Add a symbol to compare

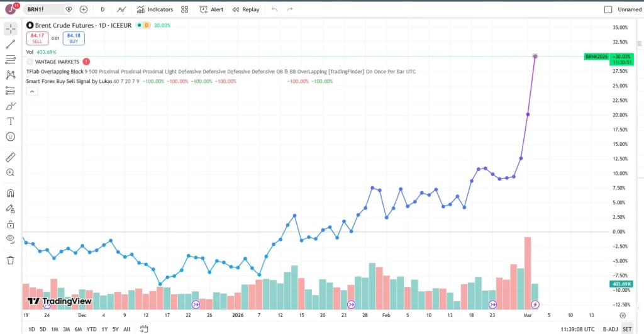point(84,9)
